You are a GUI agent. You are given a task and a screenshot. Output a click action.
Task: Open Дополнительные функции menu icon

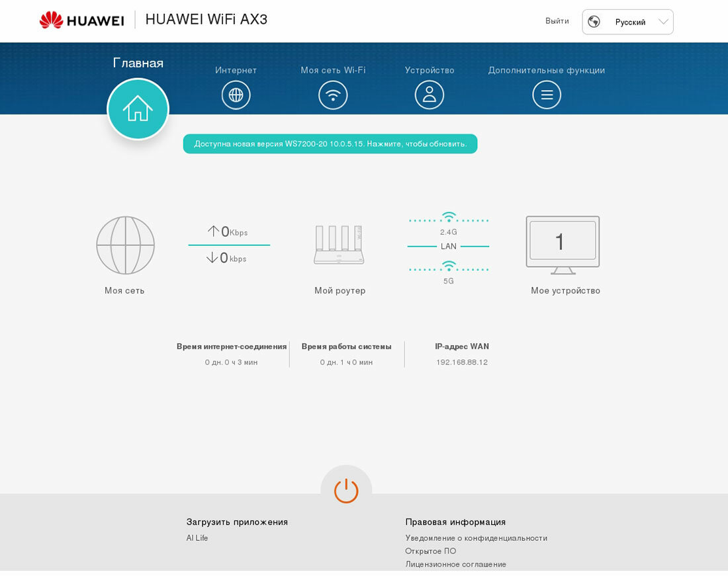pos(547,95)
